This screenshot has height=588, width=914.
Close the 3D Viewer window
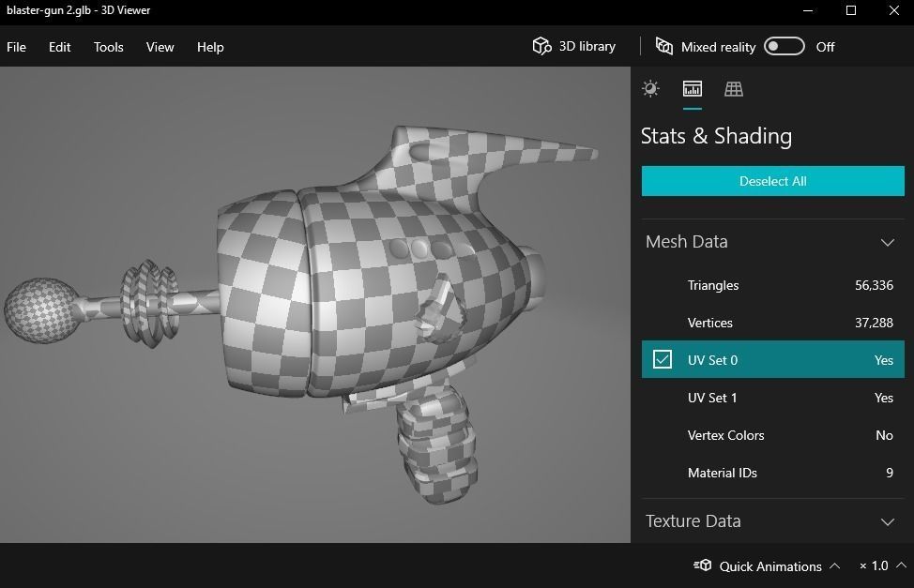point(893,10)
